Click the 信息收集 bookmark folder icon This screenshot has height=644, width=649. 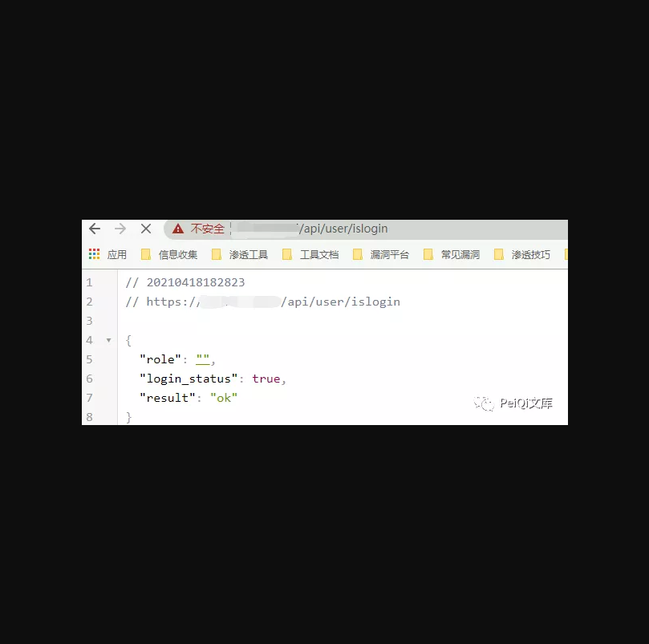146,254
